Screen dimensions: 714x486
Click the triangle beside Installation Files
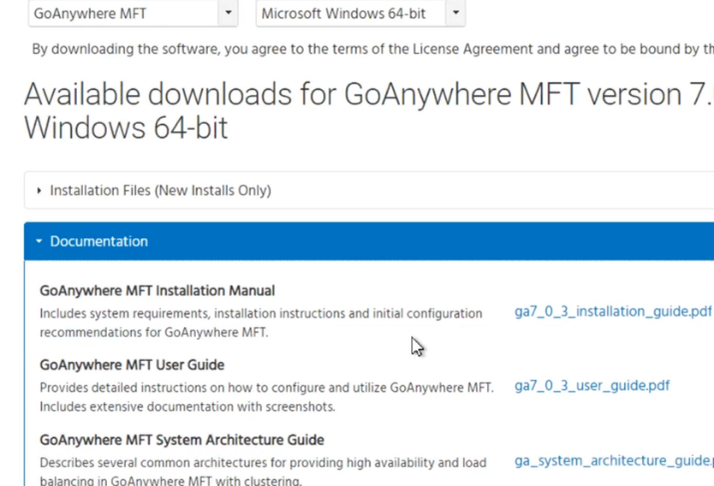click(x=39, y=190)
